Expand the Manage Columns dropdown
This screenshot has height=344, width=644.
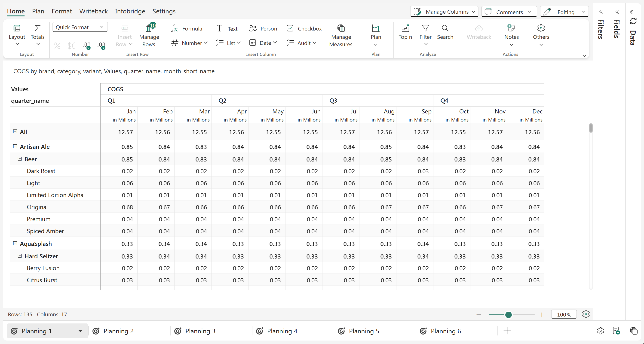click(x=444, y=12)
